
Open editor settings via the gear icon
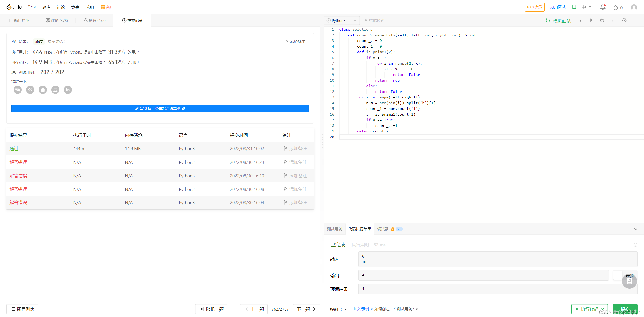[625, 20]
